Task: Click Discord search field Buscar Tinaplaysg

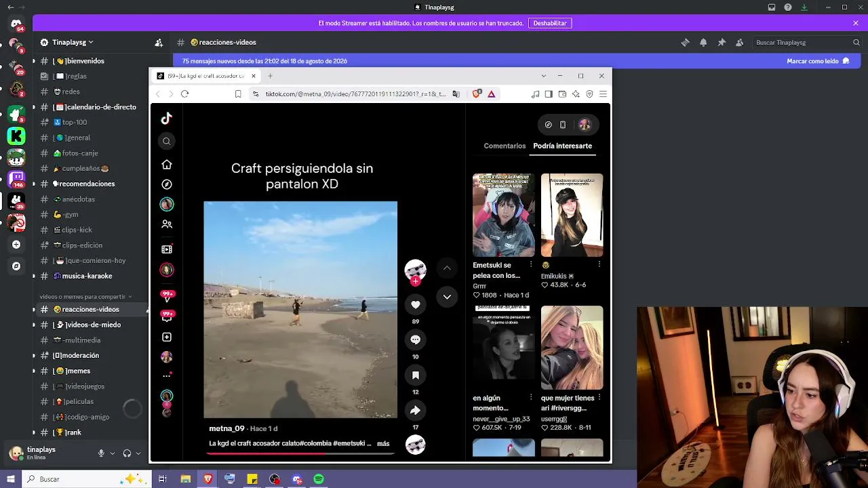Action: [808, 42]
